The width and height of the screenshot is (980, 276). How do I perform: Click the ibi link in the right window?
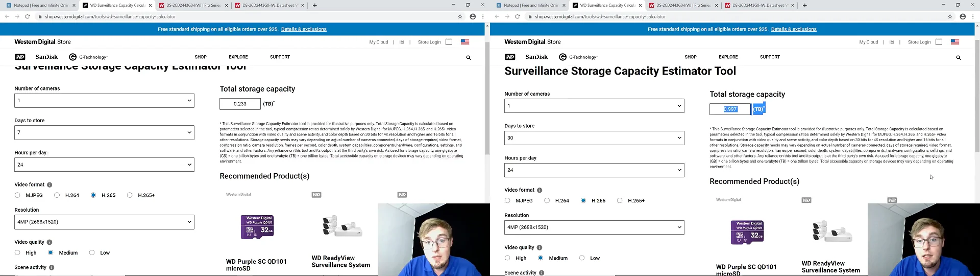(892, 42)
